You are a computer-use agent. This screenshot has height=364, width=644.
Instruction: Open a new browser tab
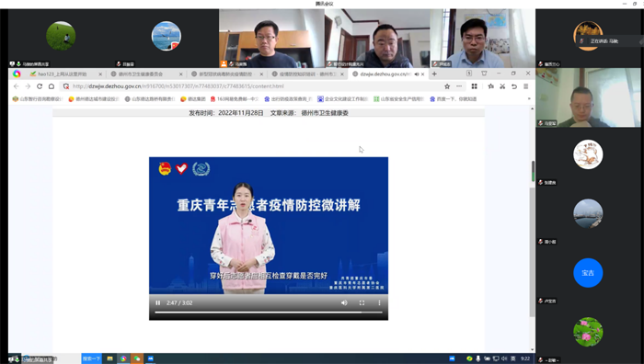click(x=434, y=74)
